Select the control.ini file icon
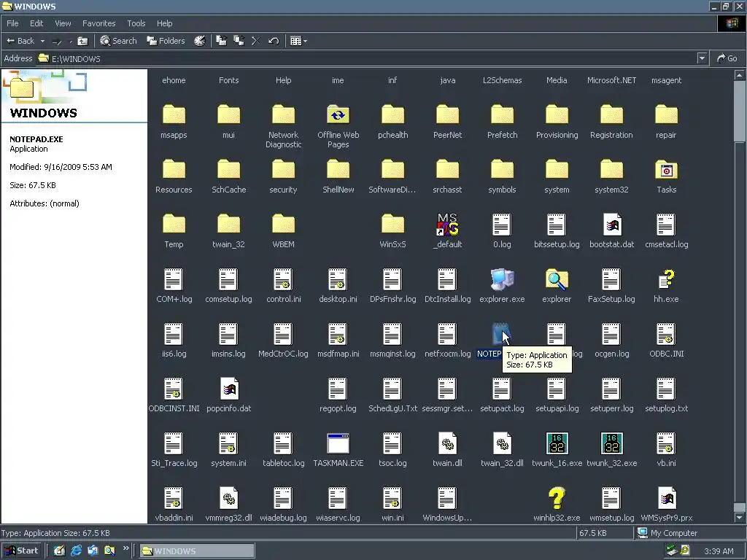Viewport: 747px width, 560px height. (x=284, y=279)
